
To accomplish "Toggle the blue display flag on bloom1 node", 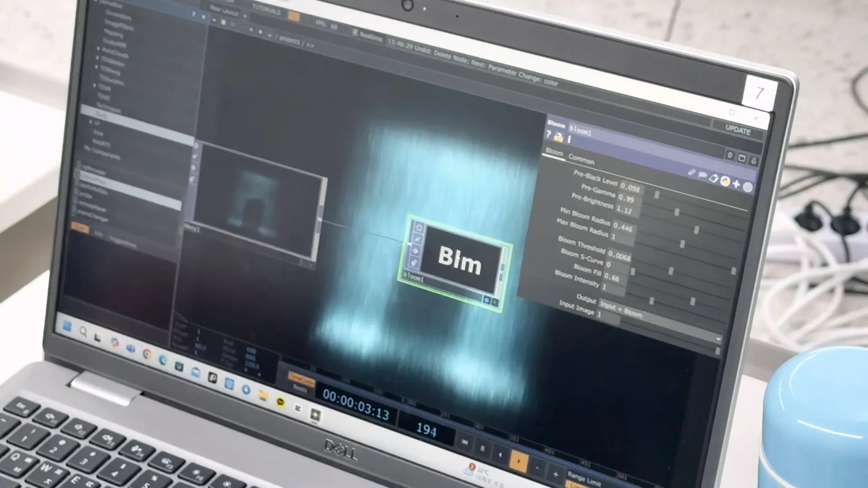I will [x=486, y=300].
